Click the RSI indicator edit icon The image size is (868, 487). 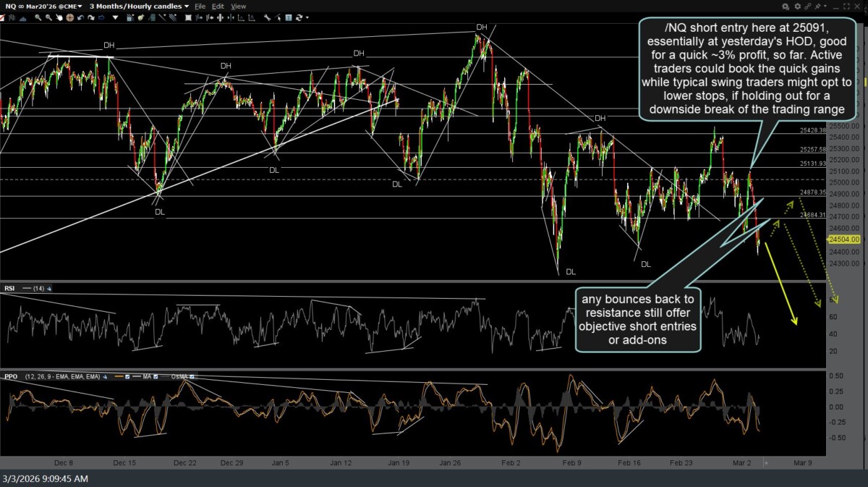pos(48,289)
